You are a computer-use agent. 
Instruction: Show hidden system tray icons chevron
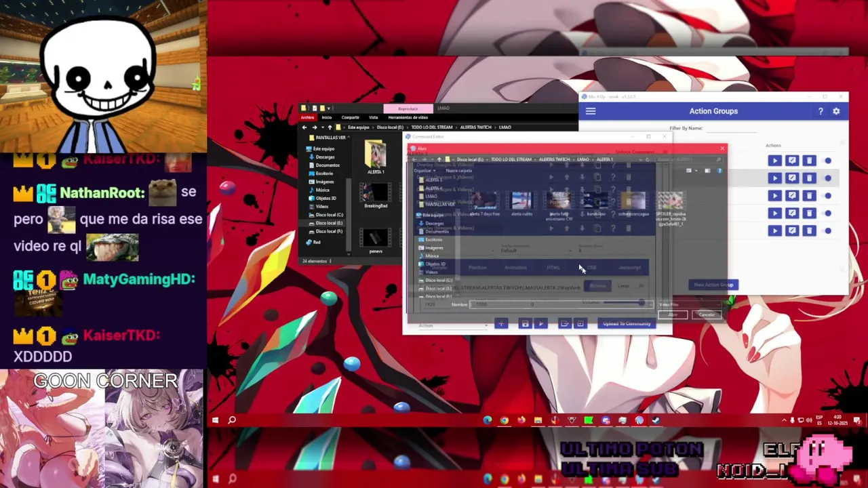(x=784, y=420)
